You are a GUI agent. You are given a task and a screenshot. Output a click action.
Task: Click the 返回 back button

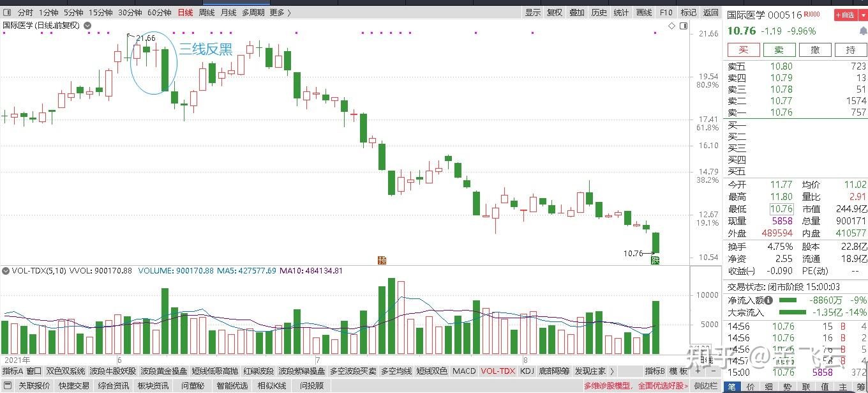(x=710, y=12)
